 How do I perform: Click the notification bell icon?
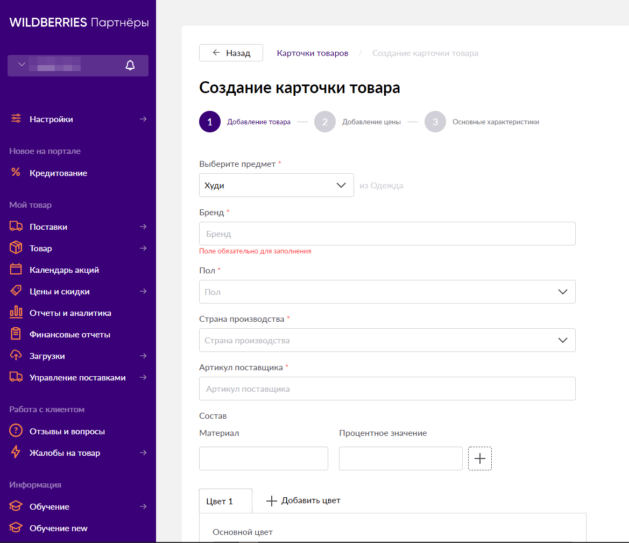(130, 65)
